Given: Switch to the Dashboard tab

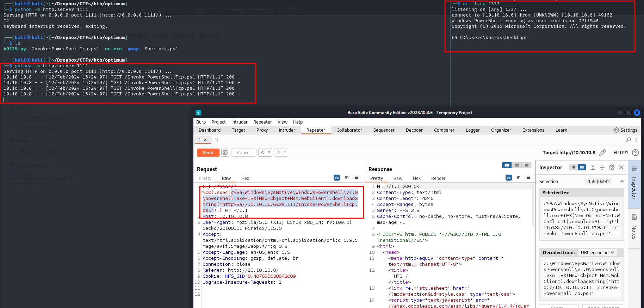Looking at the screenshot, I should 210,130.
